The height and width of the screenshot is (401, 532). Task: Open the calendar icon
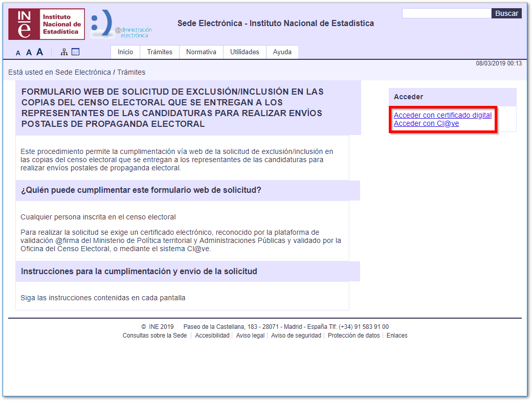click(75, 52)
